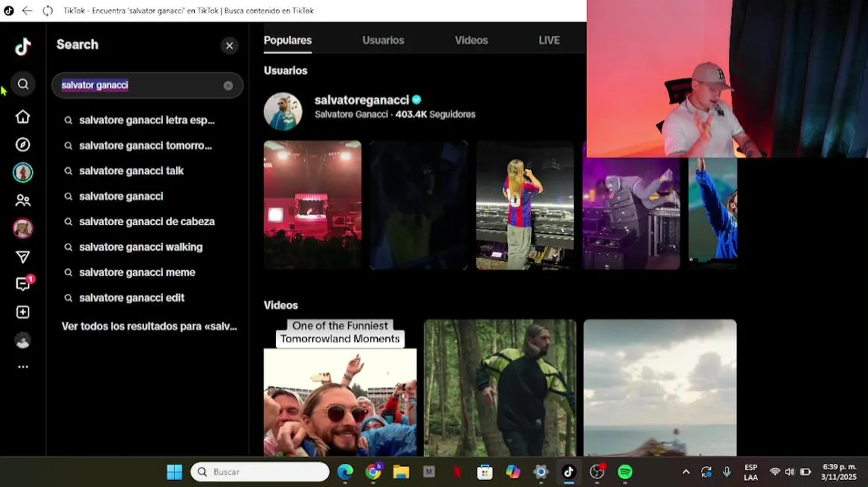The image size is (868, 487).
Task: Click the salvatoreganacci profile avatar
Action: click(283, 111)
